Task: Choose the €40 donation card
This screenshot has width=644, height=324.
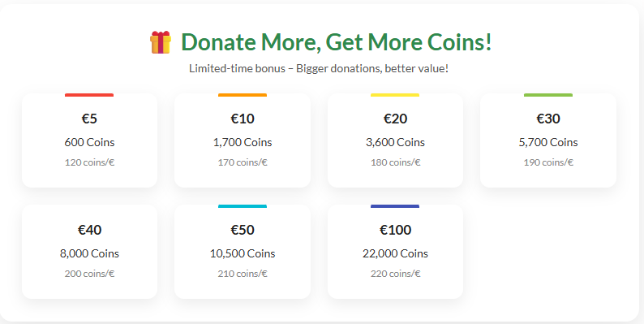Action: point(89,252)
